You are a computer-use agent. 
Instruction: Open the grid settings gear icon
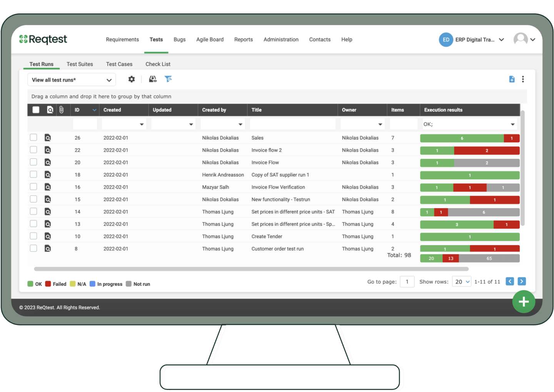tap(132, 79)
